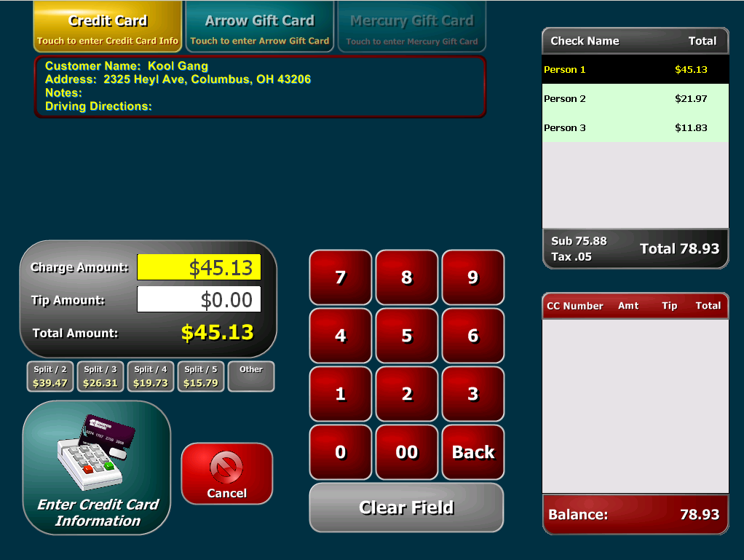Screen dimensions: 744x560
Task: Select Person 2 check for $21.97
Action: [x=635, y=99]
